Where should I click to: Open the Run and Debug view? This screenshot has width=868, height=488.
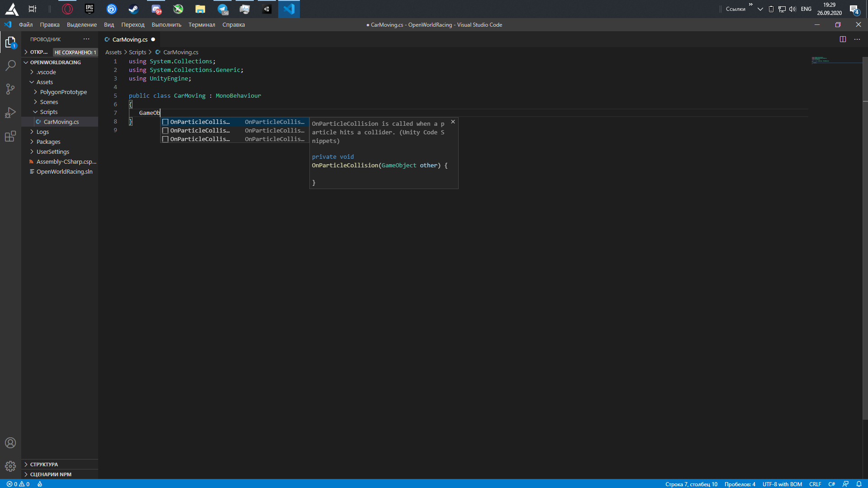tap(10, 112)
